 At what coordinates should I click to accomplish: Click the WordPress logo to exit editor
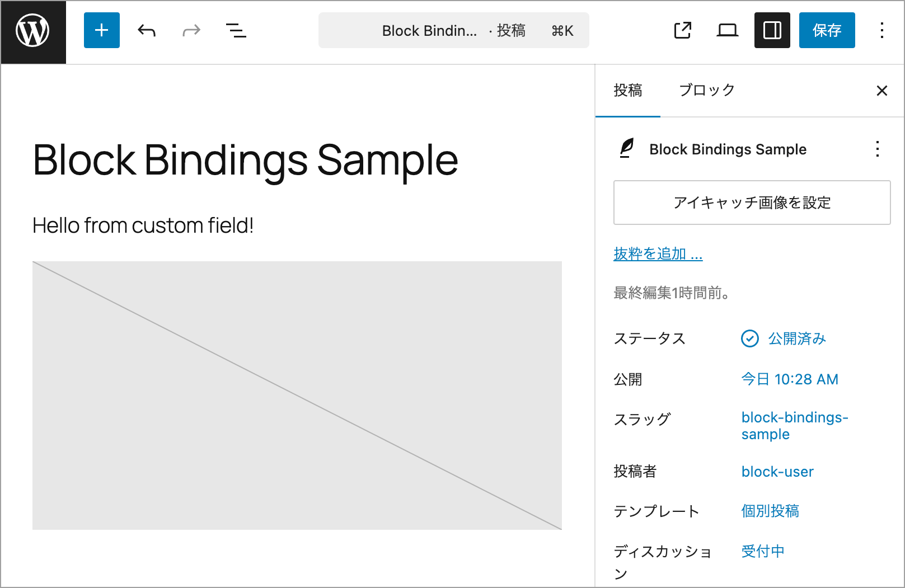(x=33, y=32)
